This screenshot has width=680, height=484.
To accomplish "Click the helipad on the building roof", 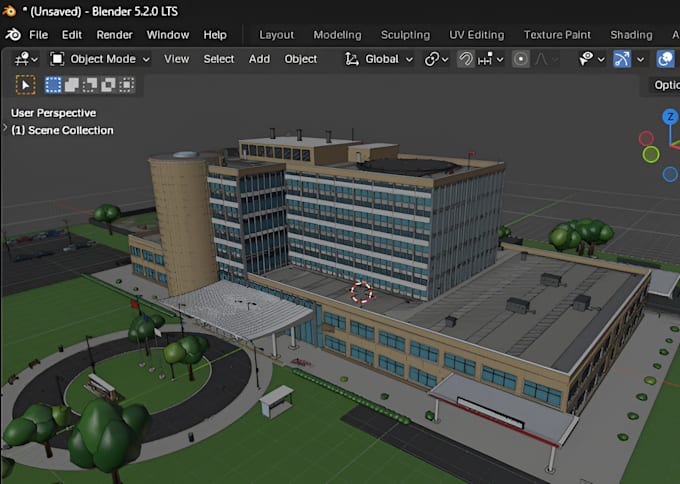I will click(x=407, y=166).
